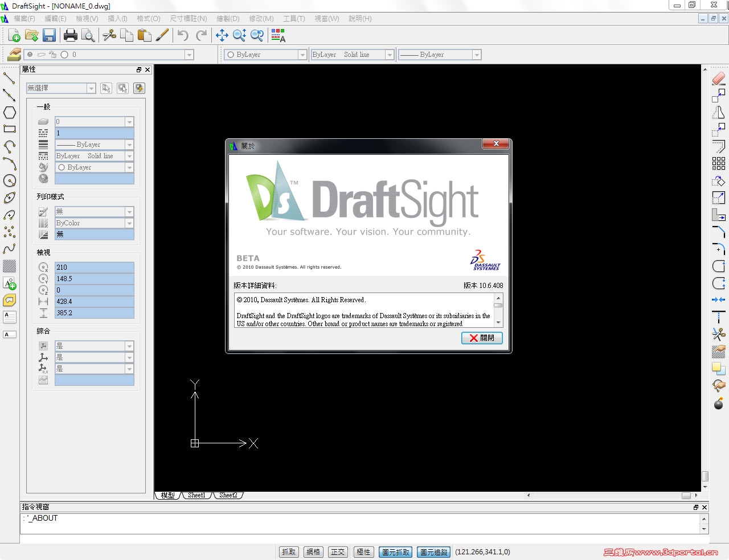Select the Spline curve tool
The width and height of the screenshot is (729, 560).
point(10,249)
